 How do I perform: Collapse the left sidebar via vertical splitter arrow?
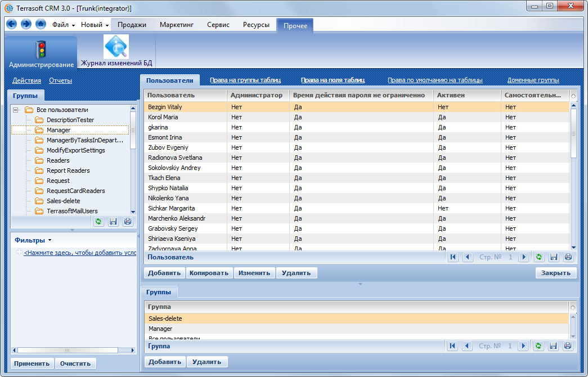pos(138,236)
